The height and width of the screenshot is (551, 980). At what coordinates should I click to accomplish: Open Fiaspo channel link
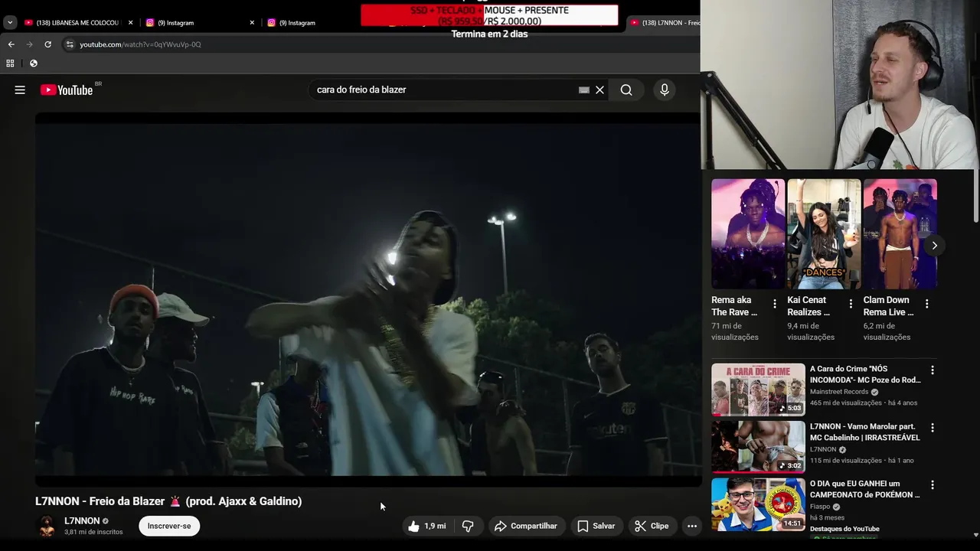coord(820,507)
